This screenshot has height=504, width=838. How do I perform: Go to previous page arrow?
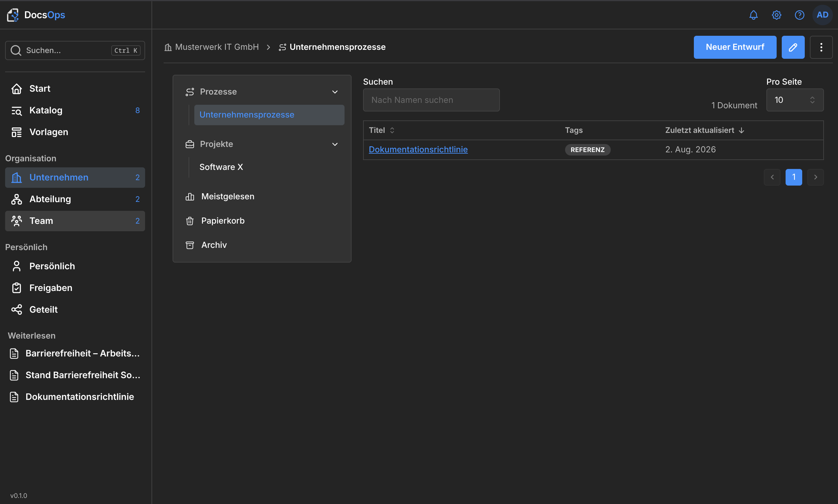(x=772, y=177)
